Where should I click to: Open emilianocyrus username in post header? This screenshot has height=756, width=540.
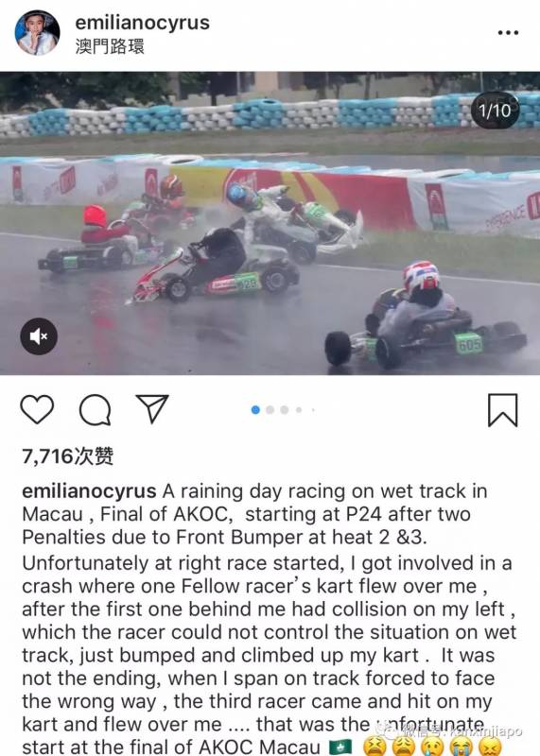click(143, 23)
